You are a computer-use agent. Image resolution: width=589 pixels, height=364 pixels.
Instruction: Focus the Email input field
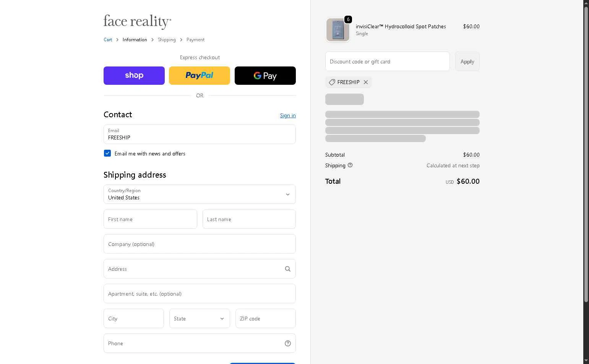(200, 134)
